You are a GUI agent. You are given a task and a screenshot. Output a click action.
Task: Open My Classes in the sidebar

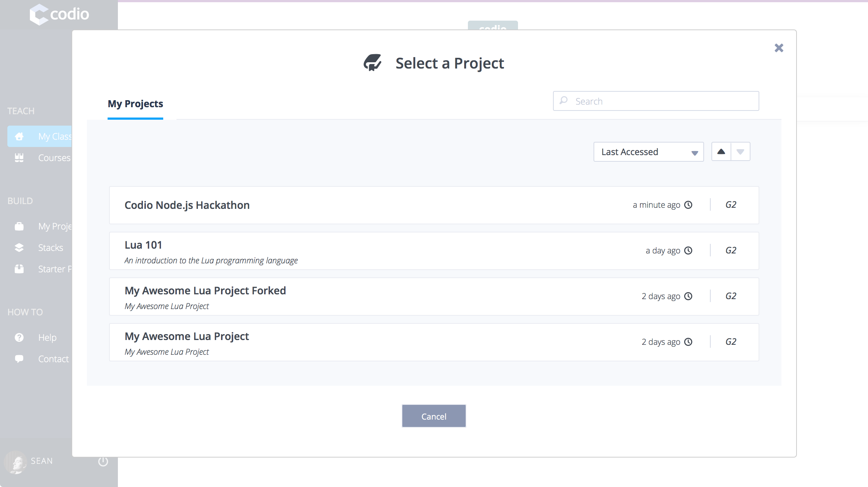click(40, 136)
